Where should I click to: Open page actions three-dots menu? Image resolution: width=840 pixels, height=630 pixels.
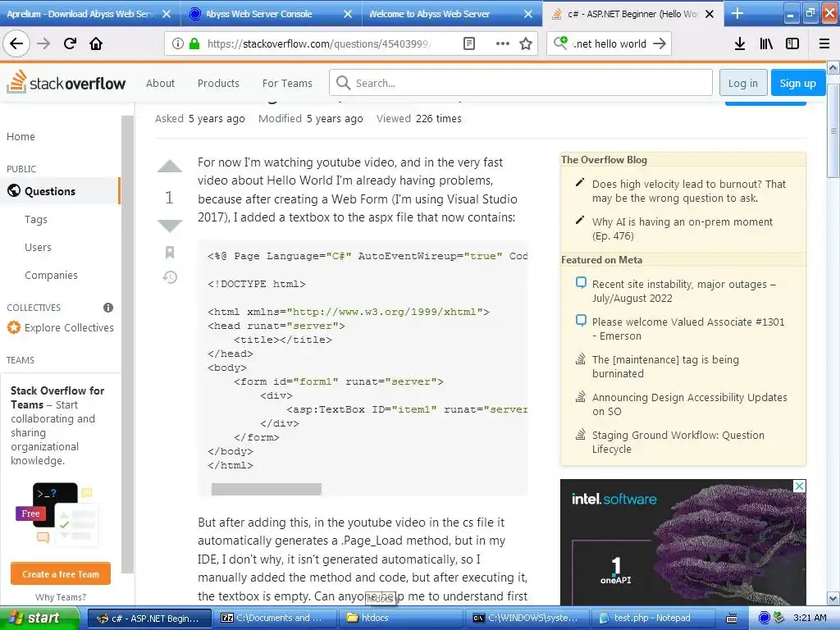pyautogui.click(x=503, y=43)
